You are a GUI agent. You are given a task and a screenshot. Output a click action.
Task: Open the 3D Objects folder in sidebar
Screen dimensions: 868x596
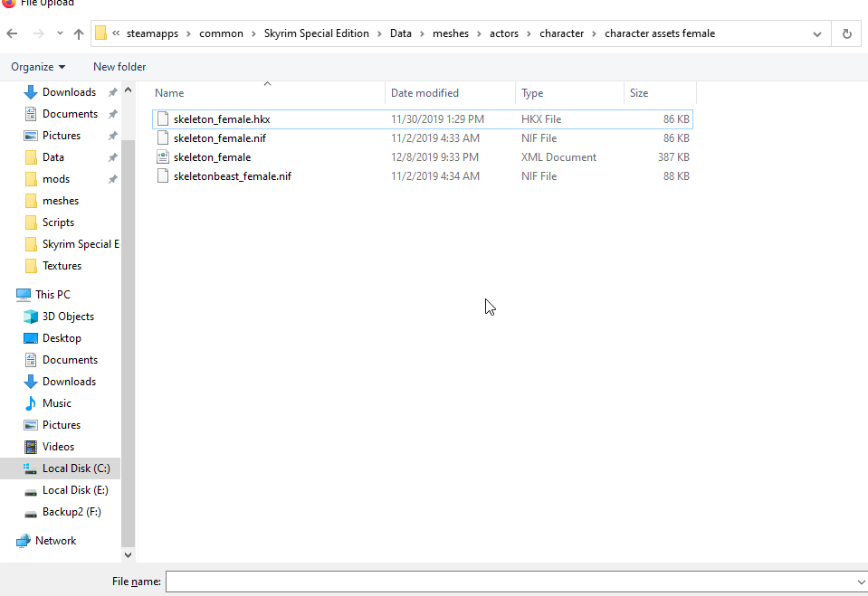pyautogui.click(x=68, y=317)
